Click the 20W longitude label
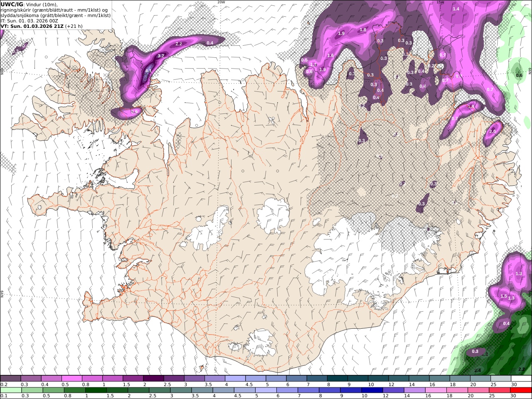Viewport: 532px width, 399px height. 221,2
